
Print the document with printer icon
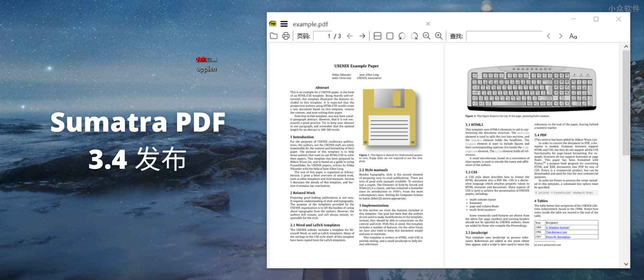coord(286,36)
